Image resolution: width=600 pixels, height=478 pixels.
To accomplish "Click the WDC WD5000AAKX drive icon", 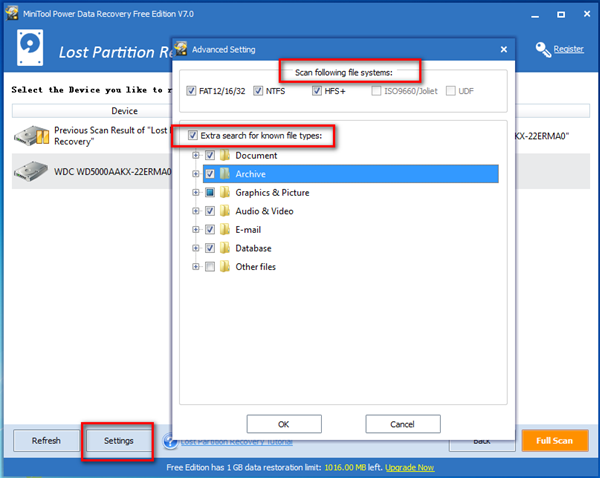I will 31,171.
